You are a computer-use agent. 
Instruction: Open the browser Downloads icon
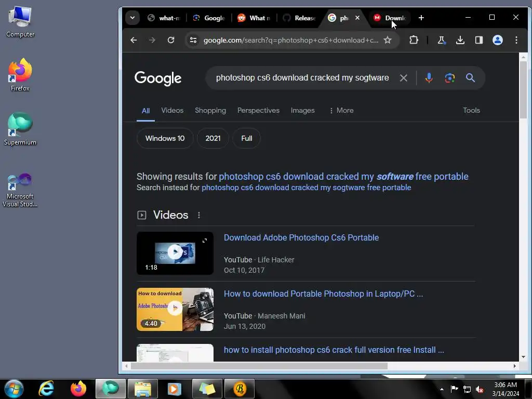[460, 40]
